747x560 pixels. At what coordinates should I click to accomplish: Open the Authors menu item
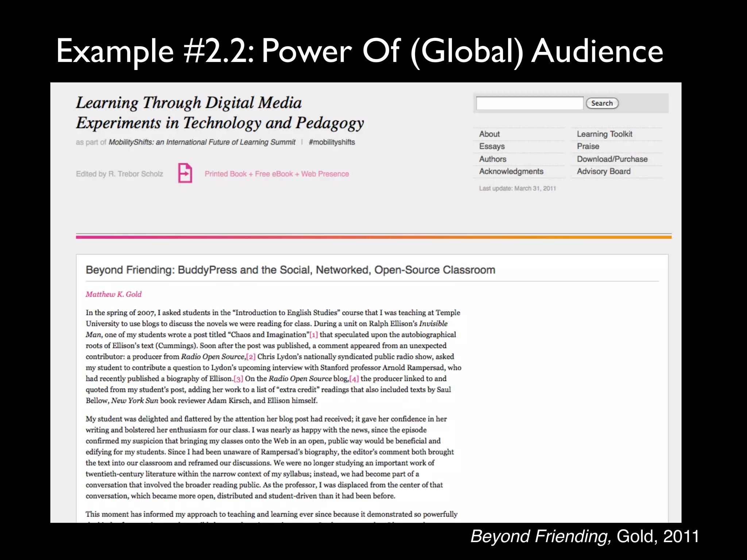coord(492,159)
